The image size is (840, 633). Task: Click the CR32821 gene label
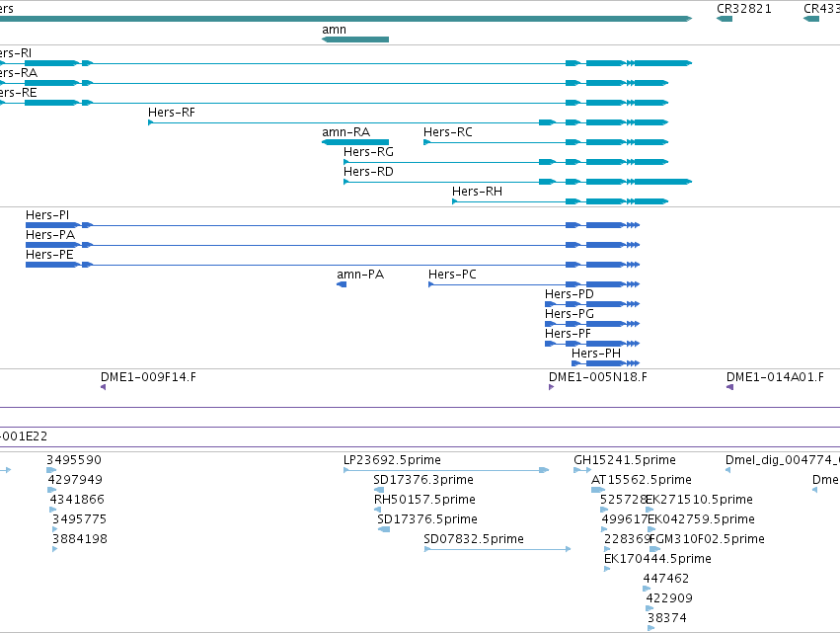point(744,9)
